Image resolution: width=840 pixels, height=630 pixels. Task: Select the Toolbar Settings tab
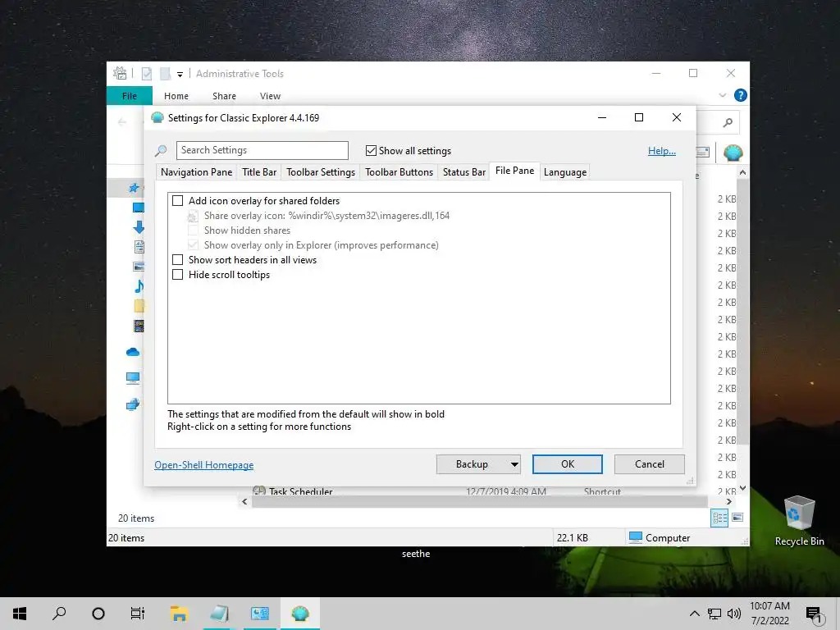(321, 172)
